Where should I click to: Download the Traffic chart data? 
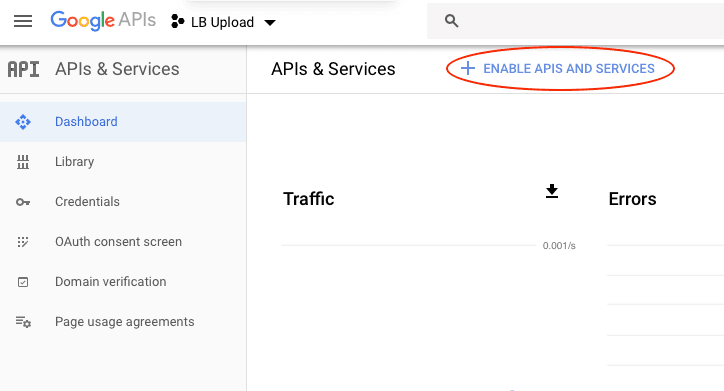(552, 191)
